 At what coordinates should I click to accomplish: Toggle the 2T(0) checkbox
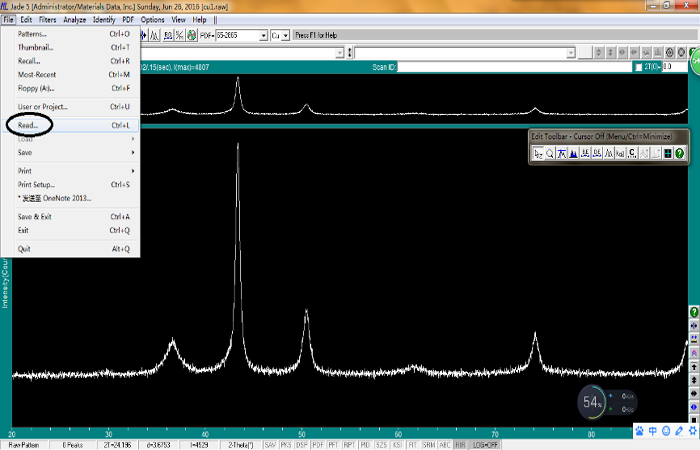[x=639, y=67]
